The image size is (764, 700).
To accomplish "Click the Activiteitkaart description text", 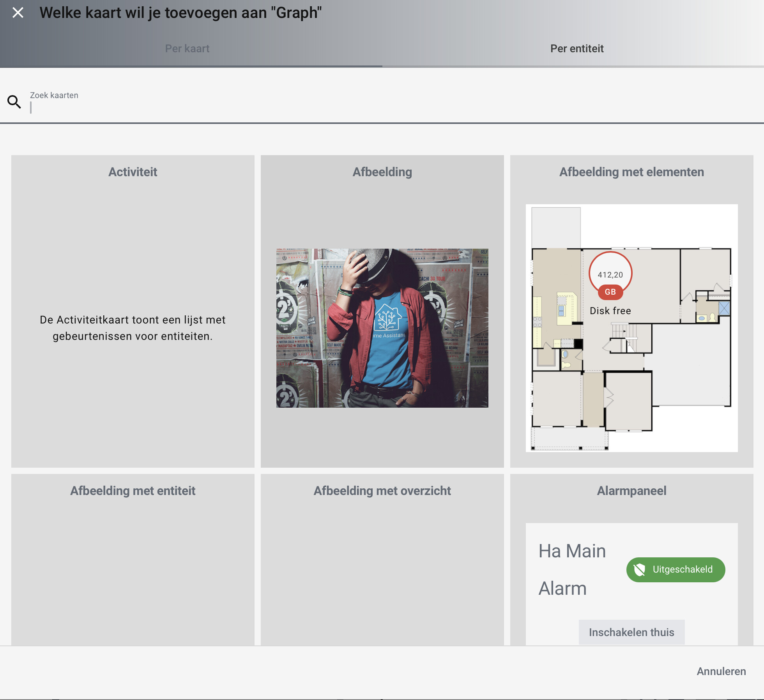I will click(133, 328).
